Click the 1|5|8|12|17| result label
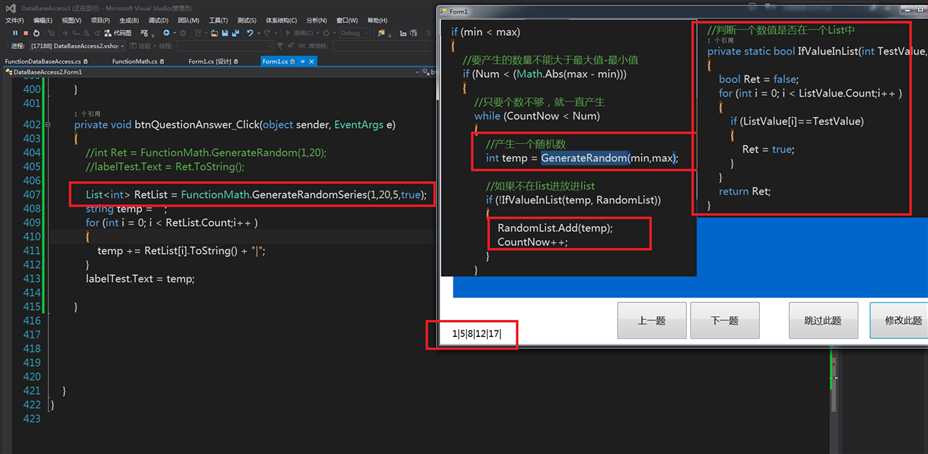The width and height of the screenshot is (928, 454). (x=477, y=334)
